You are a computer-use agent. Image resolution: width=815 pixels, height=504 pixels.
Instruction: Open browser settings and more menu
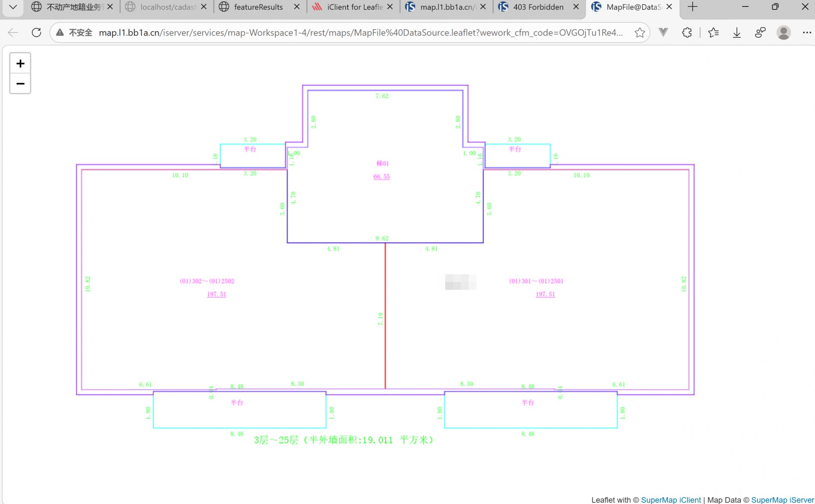click(x=806, y=33)
